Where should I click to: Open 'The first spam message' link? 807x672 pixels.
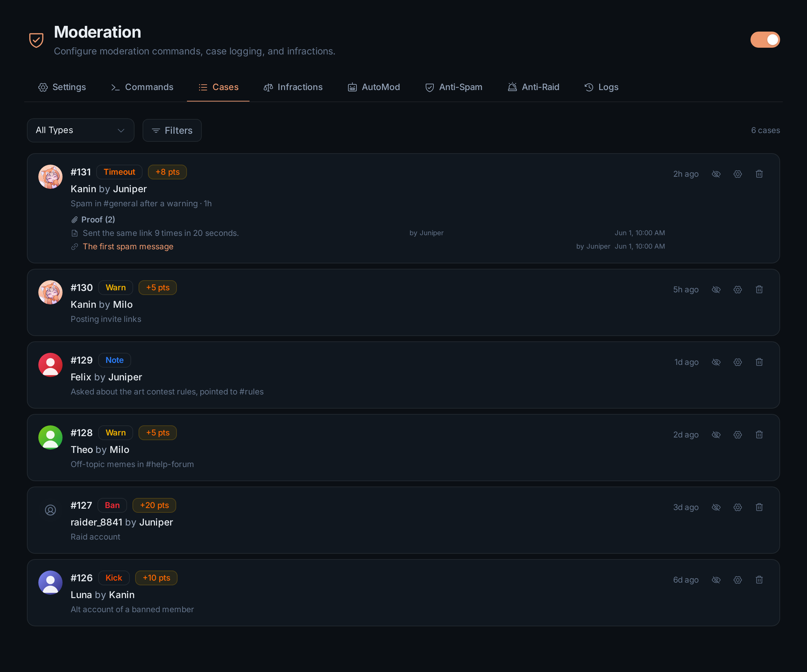(x=128, y=247)
